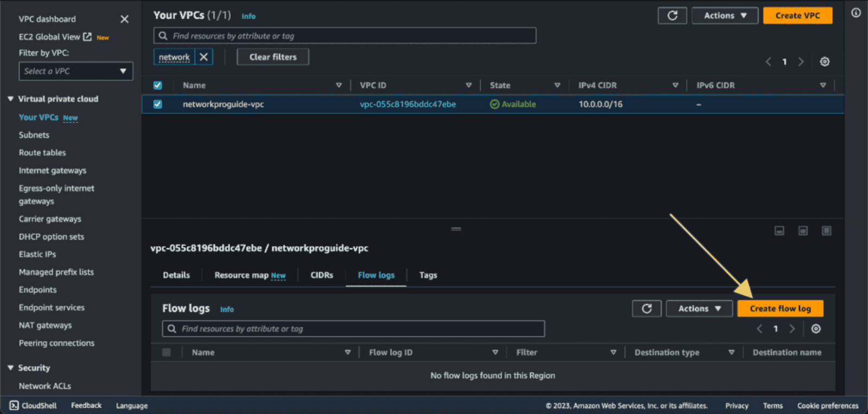This screenshot has width=868, height=414.
Task: Open vpc-055c8196bddc47ebe link
Action: (407, 104)
